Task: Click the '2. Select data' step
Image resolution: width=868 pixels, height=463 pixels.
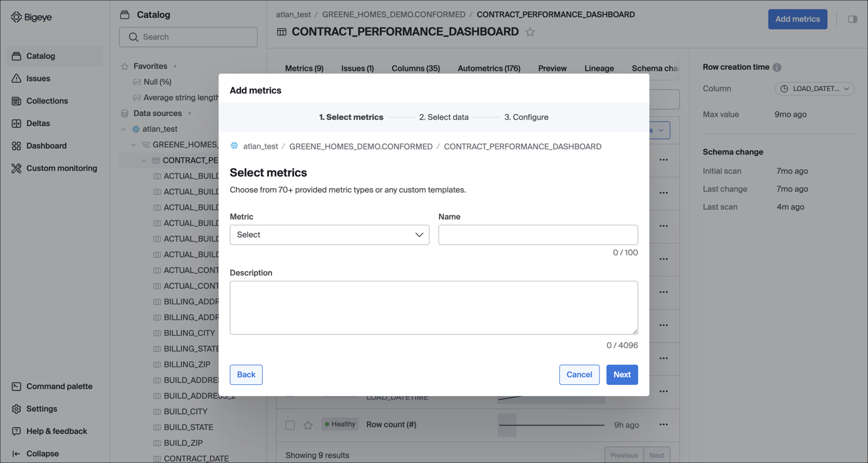Action: (444, 117)
